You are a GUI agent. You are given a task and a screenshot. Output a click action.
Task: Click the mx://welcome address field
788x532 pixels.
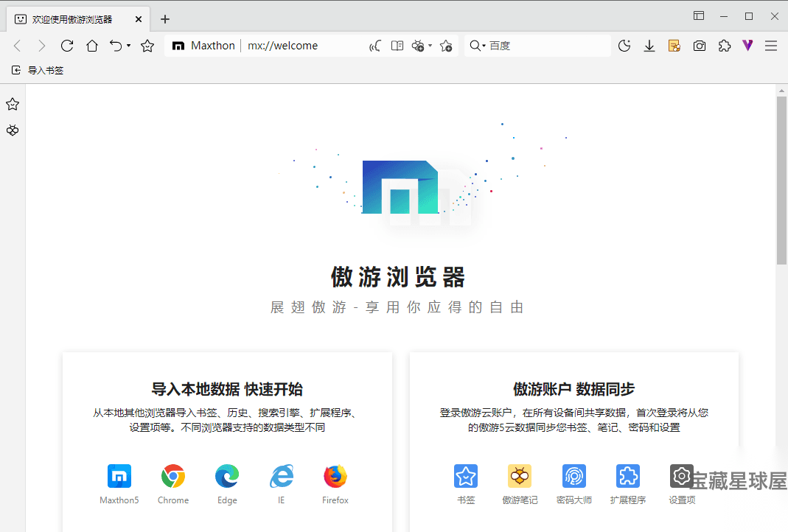tap(282, 46)
